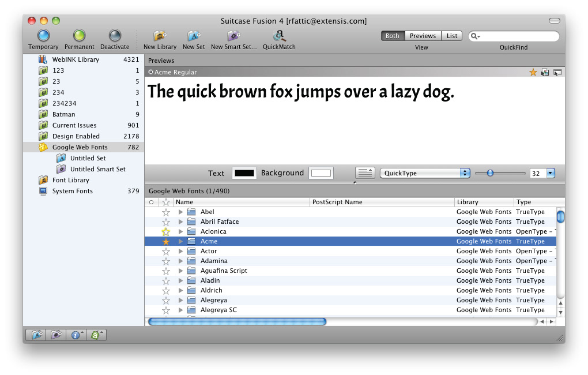
Task: Expand the Alegreya font family
Action: point(181,300)
